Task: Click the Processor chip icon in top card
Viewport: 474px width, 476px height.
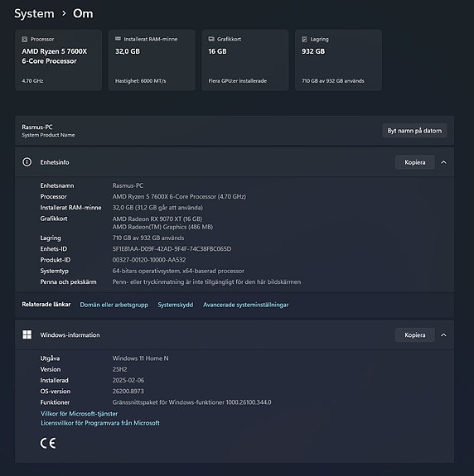Action: [x=25, y=39]
